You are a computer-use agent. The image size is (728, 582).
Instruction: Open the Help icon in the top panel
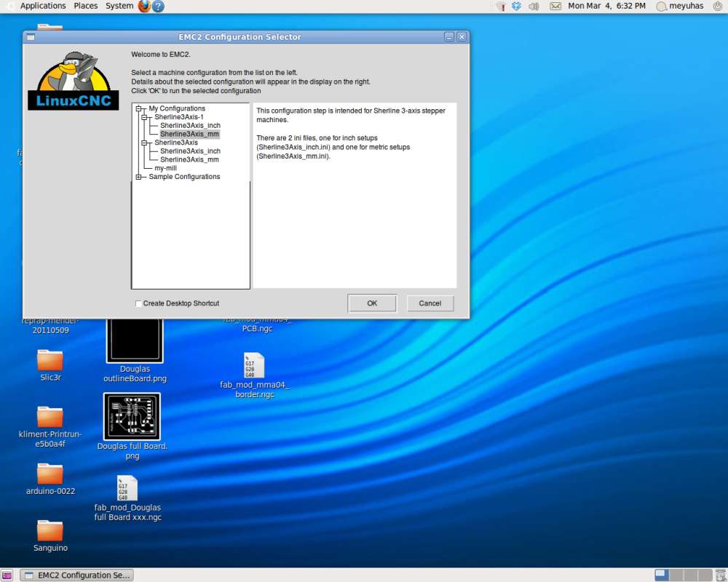pyautogui.click(x=158, y=6)
